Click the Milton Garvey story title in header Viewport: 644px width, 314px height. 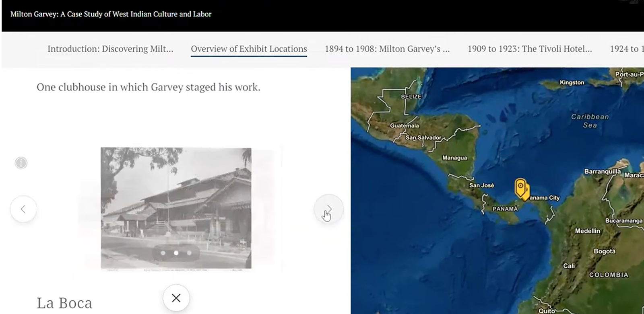click(111, 14)
